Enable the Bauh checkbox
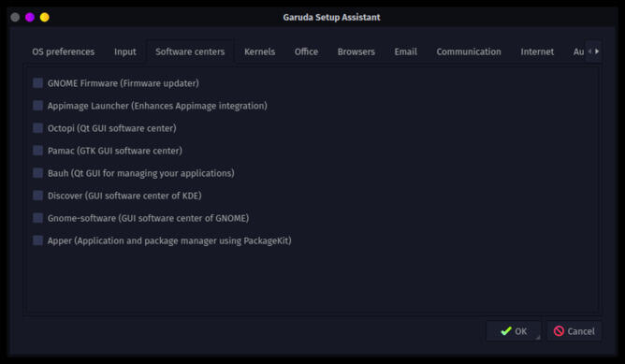 [x=37, y=172]
